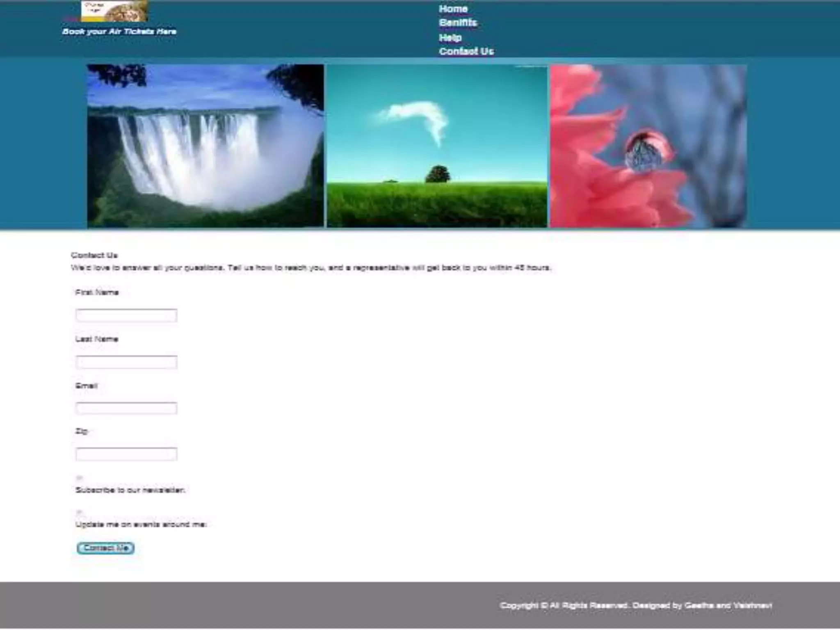
Task: Click the intro paragraph about answering questions
Action: coord(311,268)
